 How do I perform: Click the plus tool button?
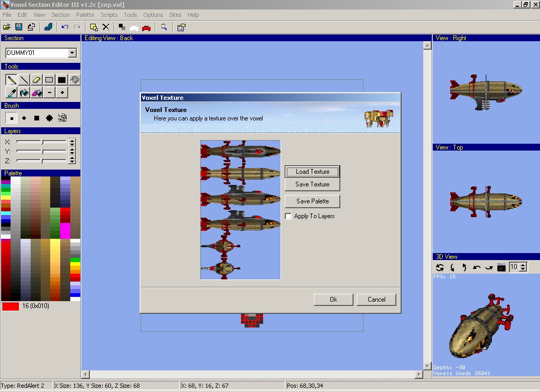point(62,92)
